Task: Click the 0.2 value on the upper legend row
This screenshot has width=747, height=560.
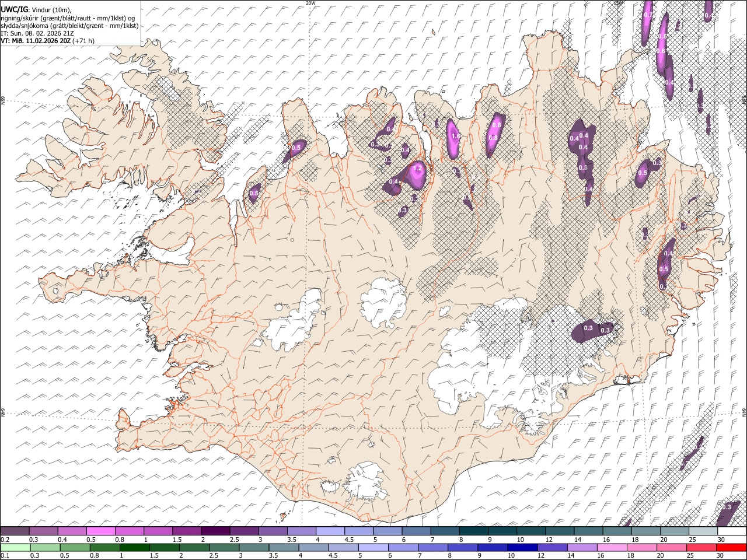Action: tap(5, 540)
